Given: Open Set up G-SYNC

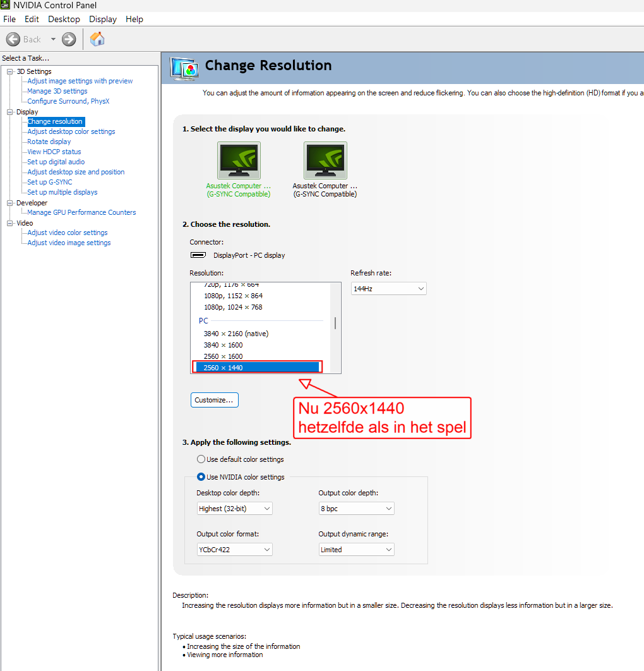Looking at the screenshot, I should point(50,182).
